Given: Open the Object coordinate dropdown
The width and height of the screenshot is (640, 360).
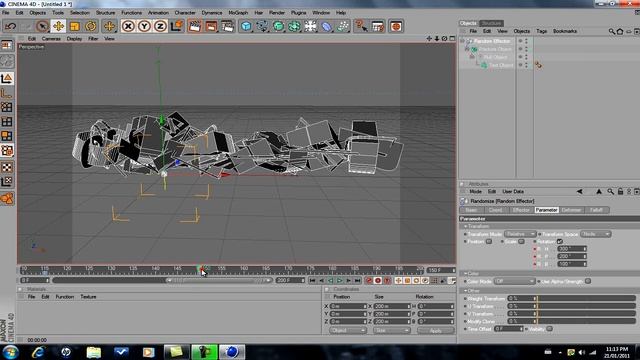Looking at the screenshot, I should pos(347,331).
